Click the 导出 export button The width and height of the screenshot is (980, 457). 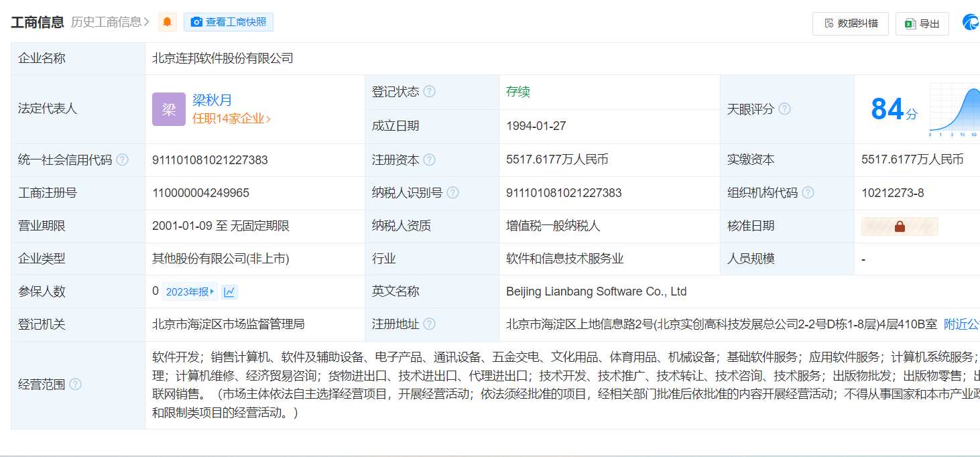pos(922,23)
